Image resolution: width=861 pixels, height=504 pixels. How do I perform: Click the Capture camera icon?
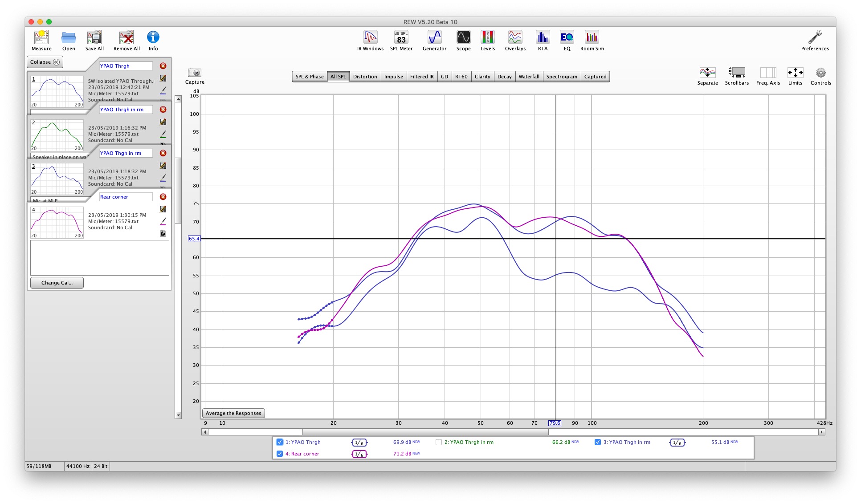pos(195,73)
